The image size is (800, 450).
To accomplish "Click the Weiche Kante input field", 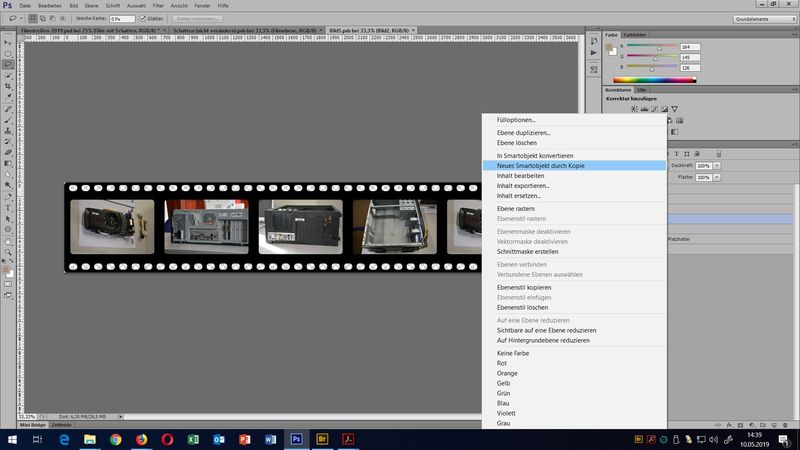I will pos(120,18).
